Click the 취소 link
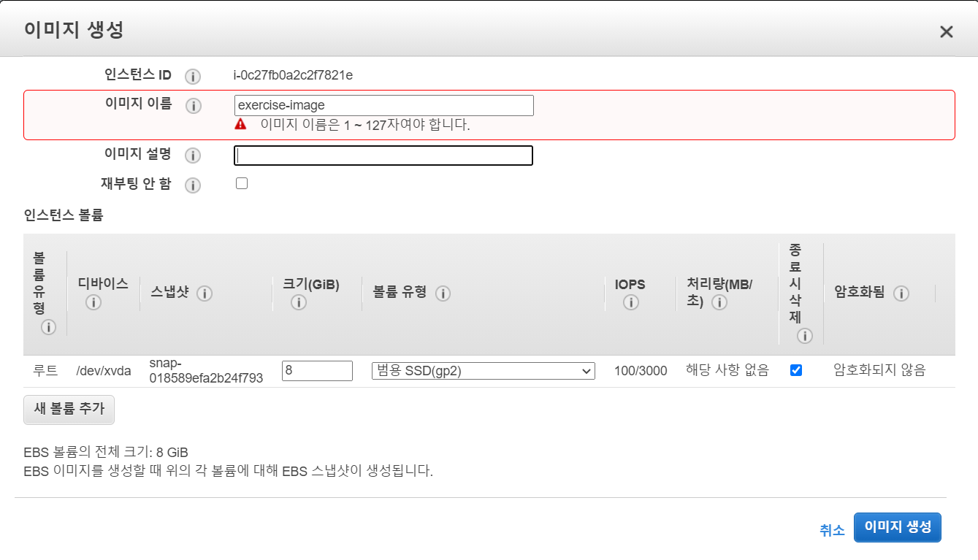Screen dimensions: 978x560 pos(832,530)
